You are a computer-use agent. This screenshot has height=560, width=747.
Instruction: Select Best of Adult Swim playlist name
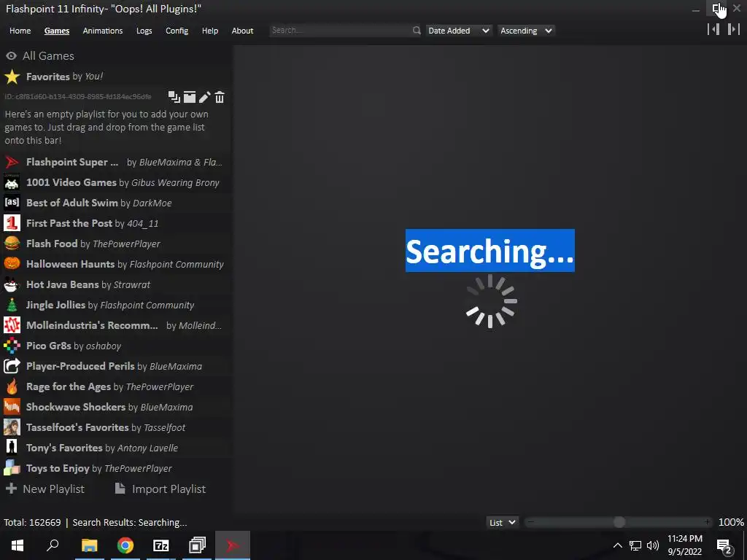[x=72, y=203]
